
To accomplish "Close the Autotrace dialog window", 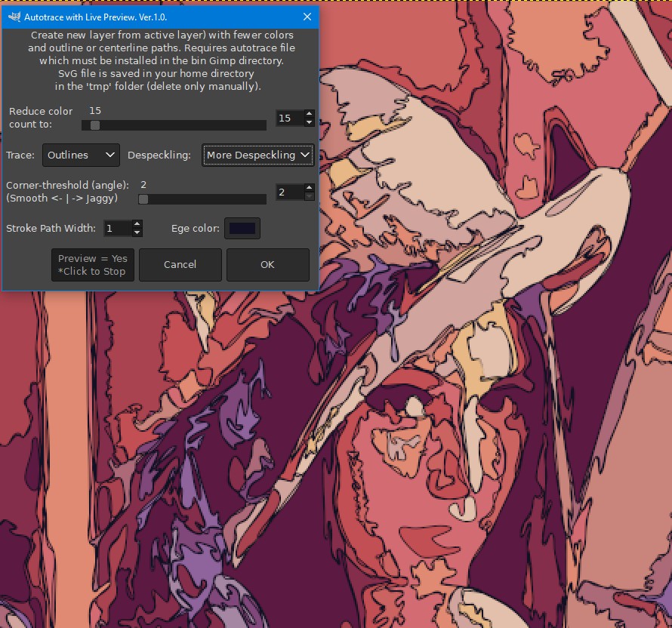I will [307, 17].
